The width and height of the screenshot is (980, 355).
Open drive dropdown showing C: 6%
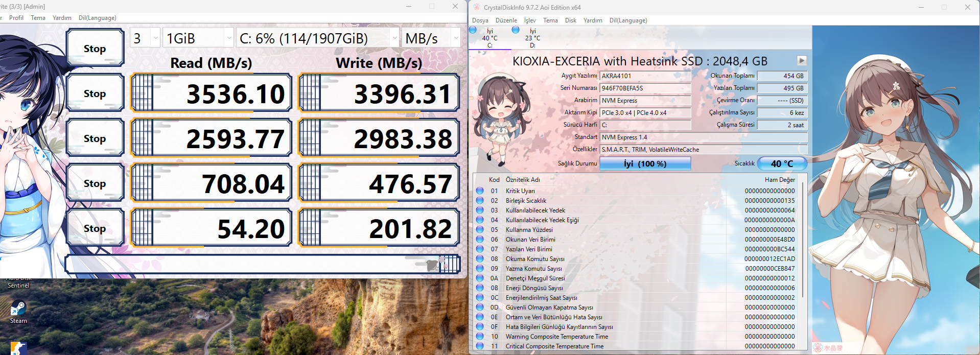coord(317,38)
